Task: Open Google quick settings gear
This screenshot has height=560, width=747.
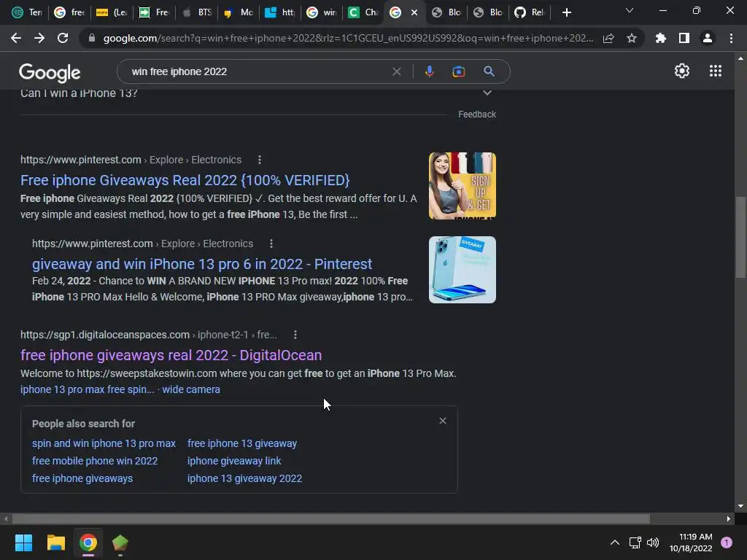Action: point(682,71)
